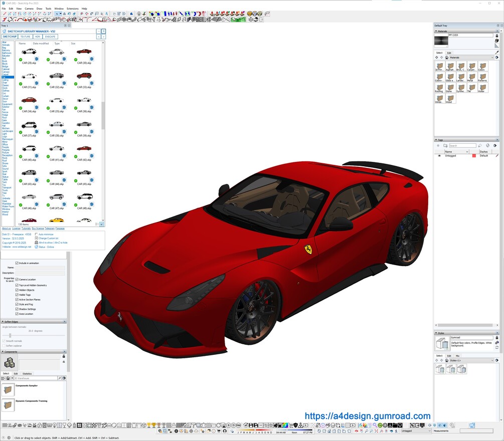Screen dimensions: 504x441
Task: Click the pencil icon in Untagged row
Action: point(497,155)
